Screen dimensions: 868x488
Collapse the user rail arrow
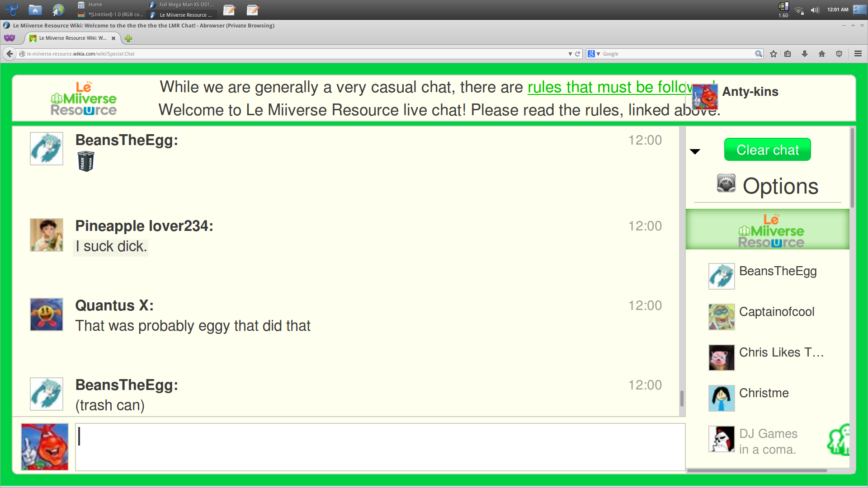pos(695,151)
